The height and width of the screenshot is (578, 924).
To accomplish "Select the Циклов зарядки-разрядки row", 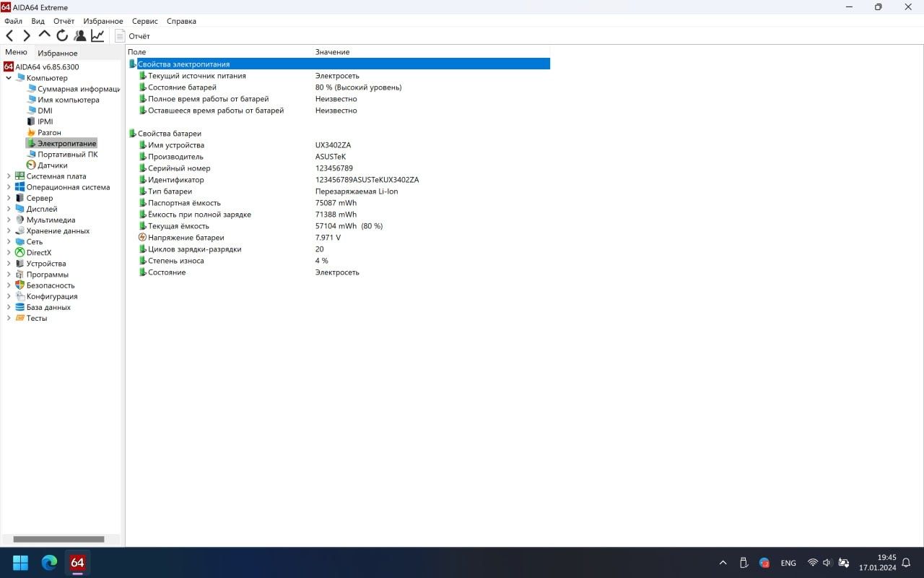I will (x=339, y=249).
